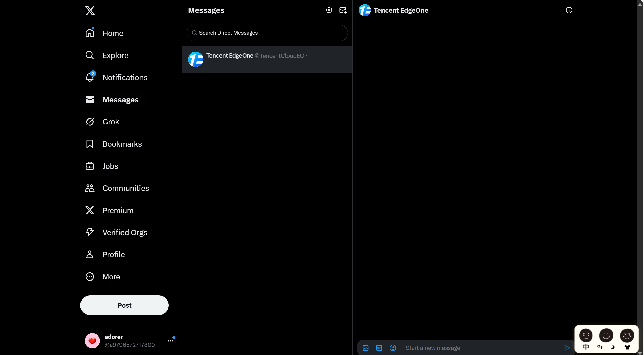Screen dimensions: 644x355
Task: Toggle the Chinese input mode indicator
Action: 586,347
